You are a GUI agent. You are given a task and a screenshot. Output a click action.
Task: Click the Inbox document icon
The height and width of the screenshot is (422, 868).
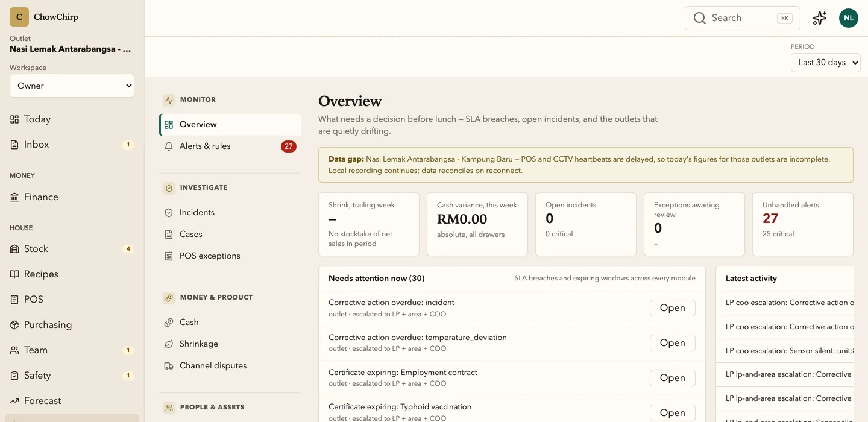click(14, 145)
